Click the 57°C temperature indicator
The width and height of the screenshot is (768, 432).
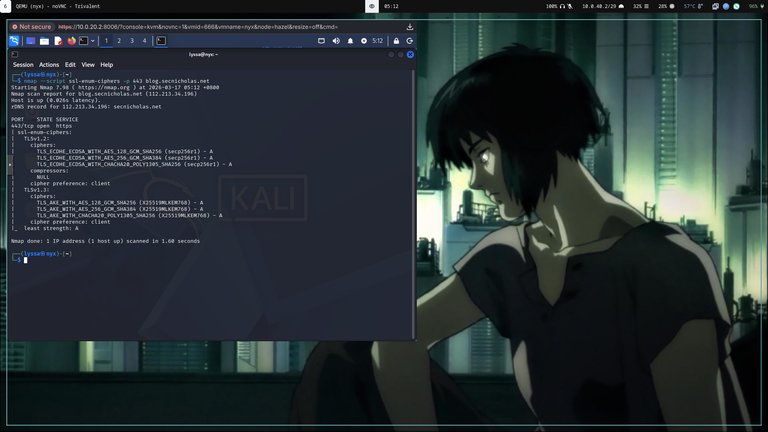click(693, 6)
